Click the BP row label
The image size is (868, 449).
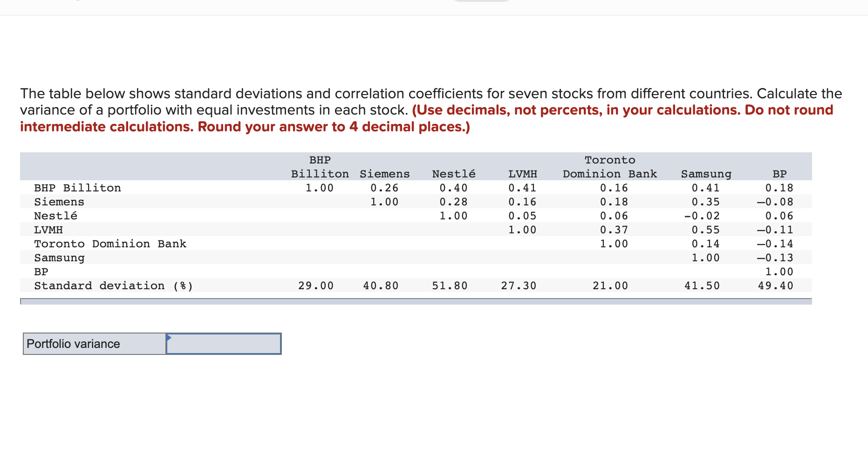[41, 272]
